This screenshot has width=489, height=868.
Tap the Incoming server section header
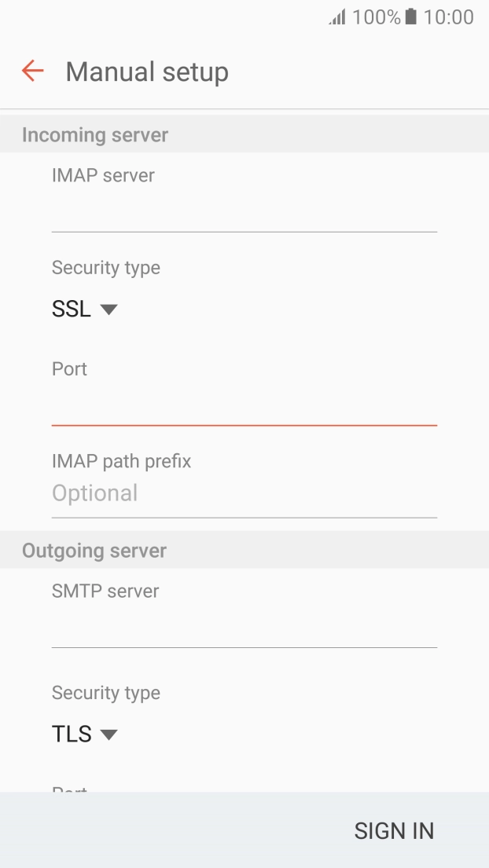[95, 135]
